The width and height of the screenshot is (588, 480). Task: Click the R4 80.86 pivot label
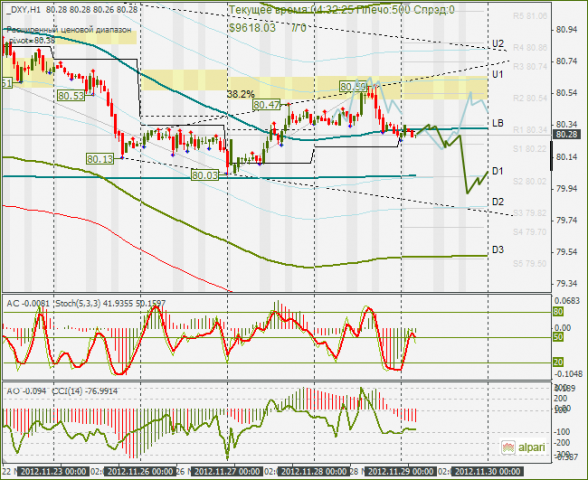(x=530, y=48)
